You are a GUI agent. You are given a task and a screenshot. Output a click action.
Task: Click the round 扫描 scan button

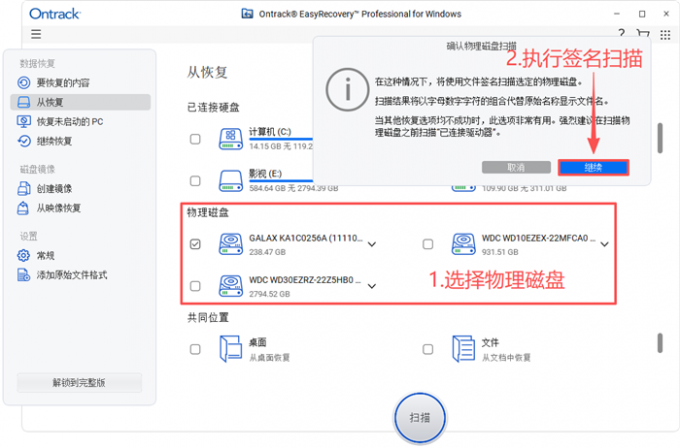point(420,417)
